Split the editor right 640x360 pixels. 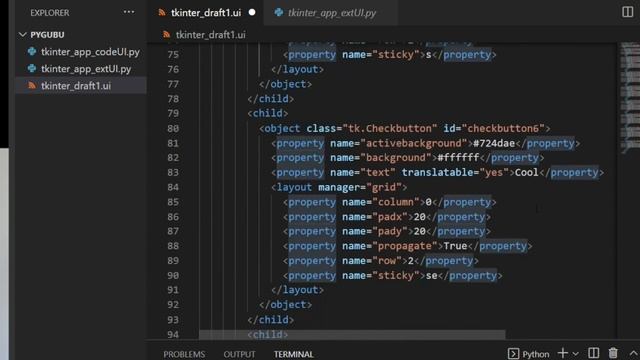click(x=627, y=12)
